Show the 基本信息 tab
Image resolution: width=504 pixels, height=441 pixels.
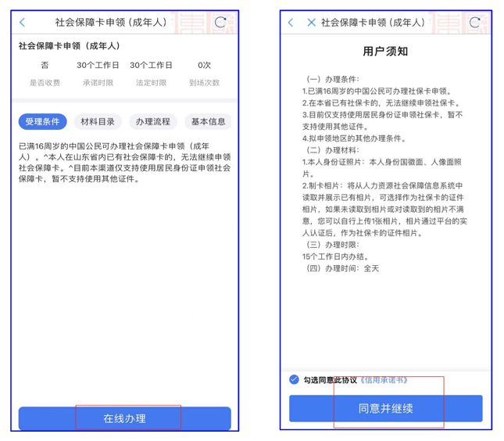pos(208,122)
